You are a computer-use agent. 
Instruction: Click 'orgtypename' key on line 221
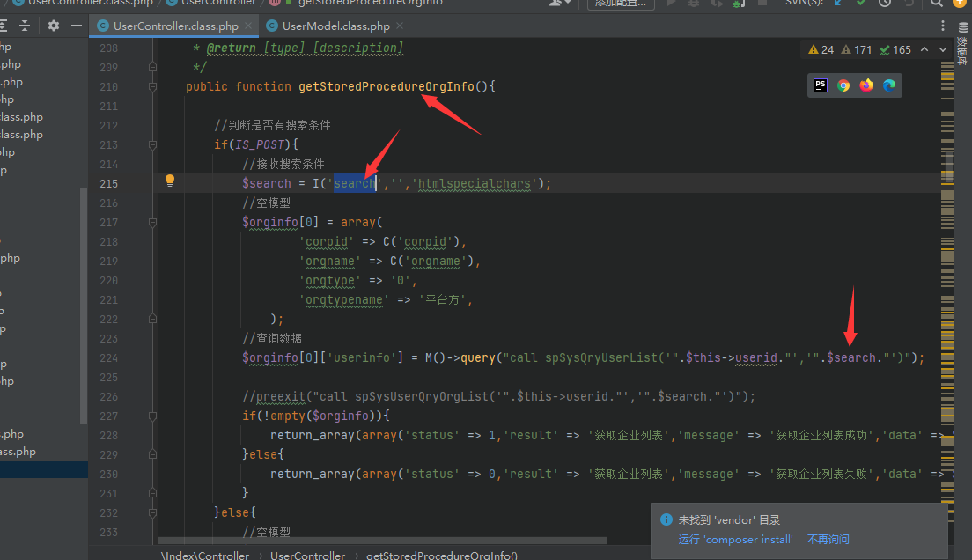(x=344, y=299)
